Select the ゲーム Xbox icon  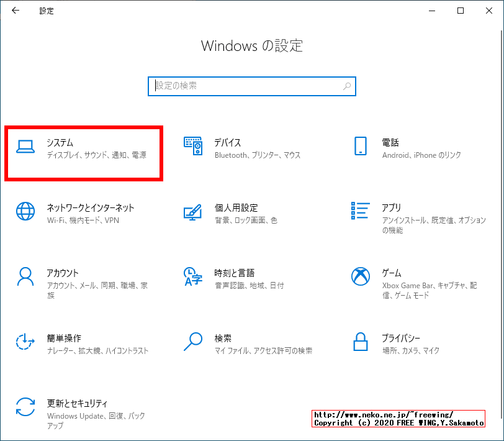coord(361,276)
